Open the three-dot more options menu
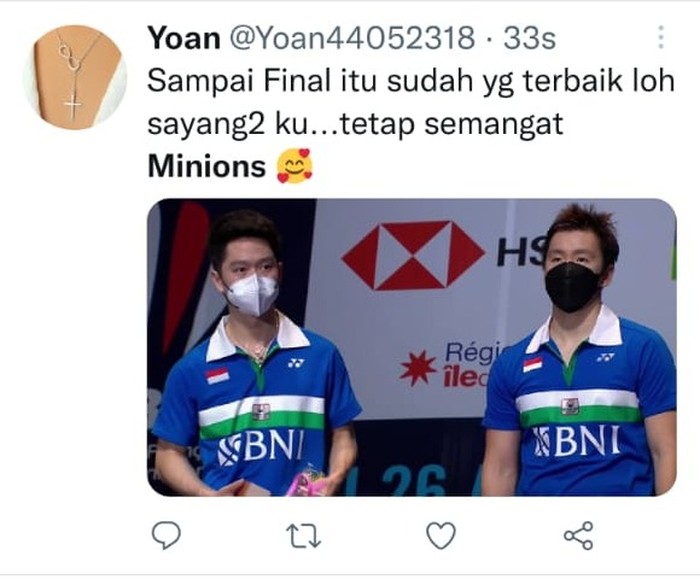 661,37
